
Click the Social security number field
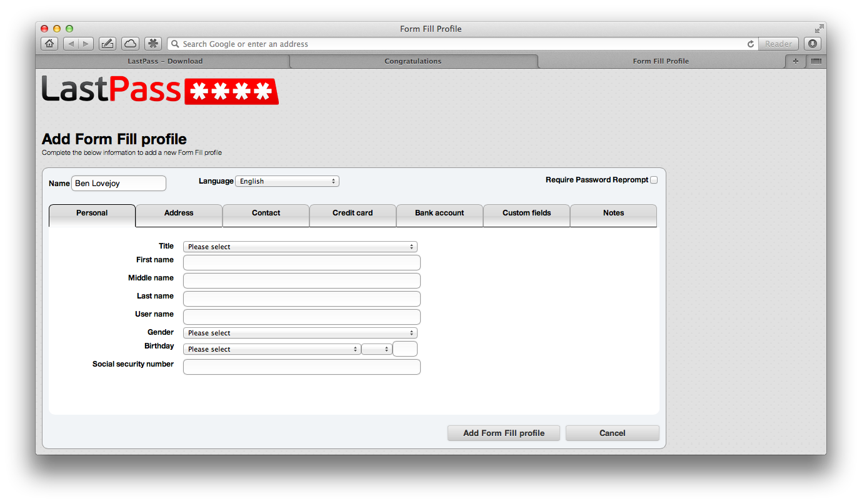click(302, 367)
